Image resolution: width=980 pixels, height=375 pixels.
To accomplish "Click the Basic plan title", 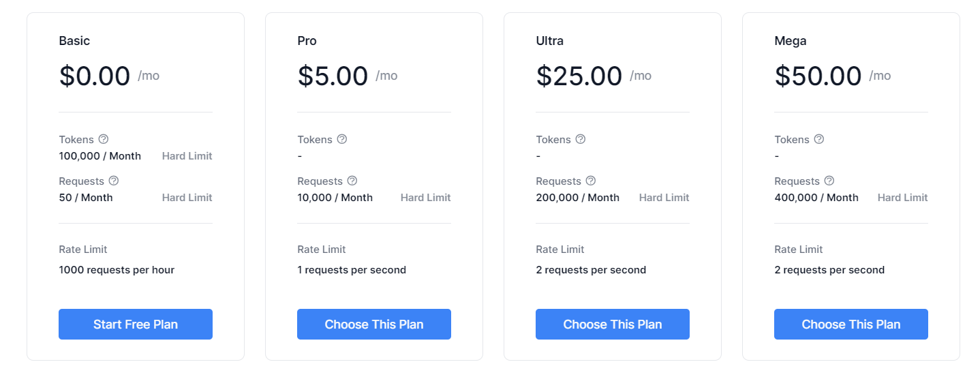I will [74, 41].
